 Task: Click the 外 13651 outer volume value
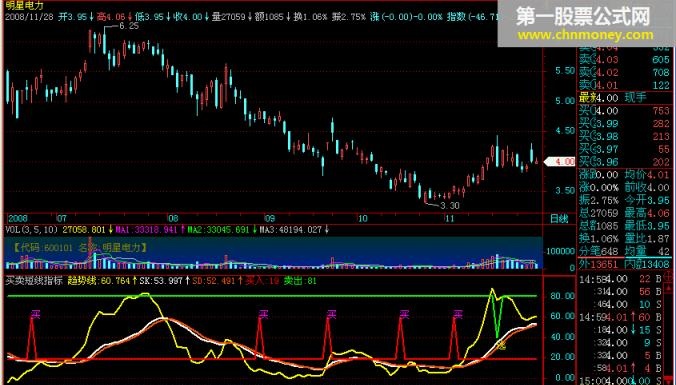tap(594, 264)
